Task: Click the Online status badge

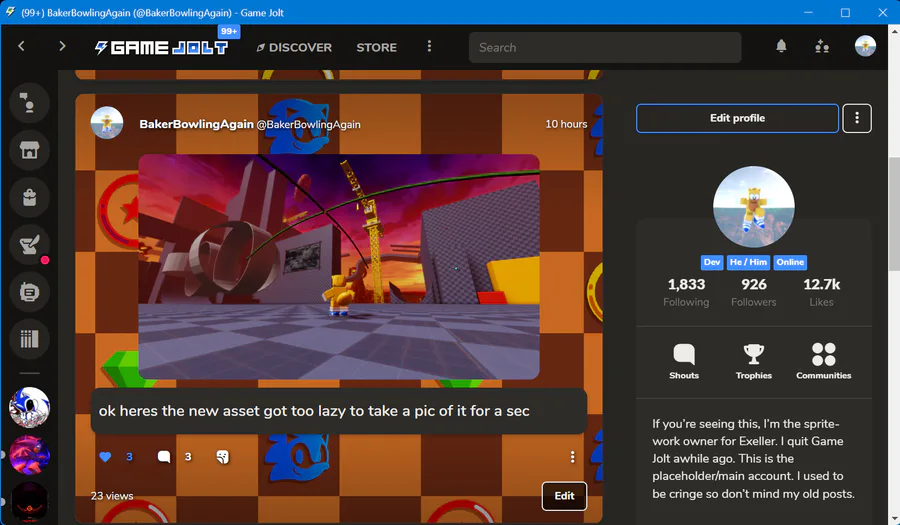Action: click(x=790, y=262)
